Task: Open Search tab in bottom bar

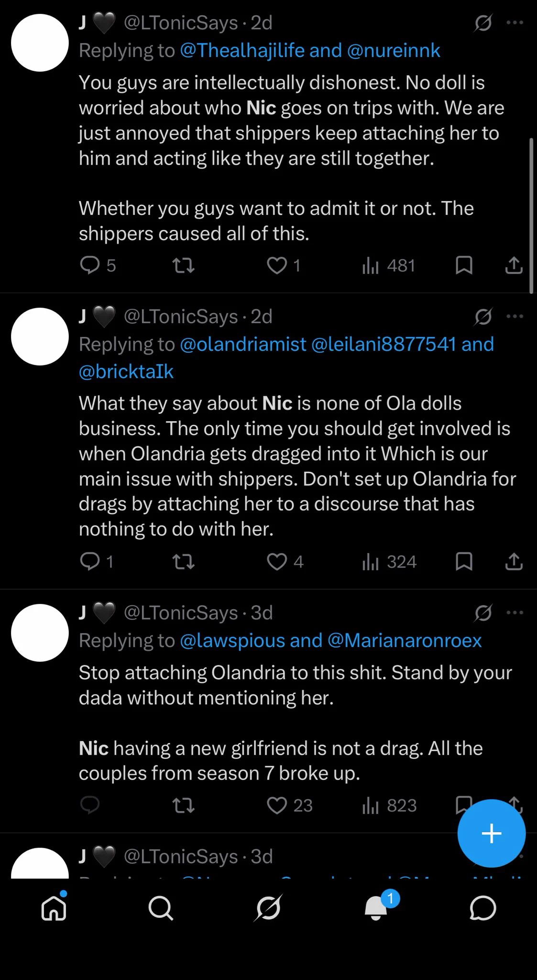Action: pyautogui.click(x=161, y=908)
